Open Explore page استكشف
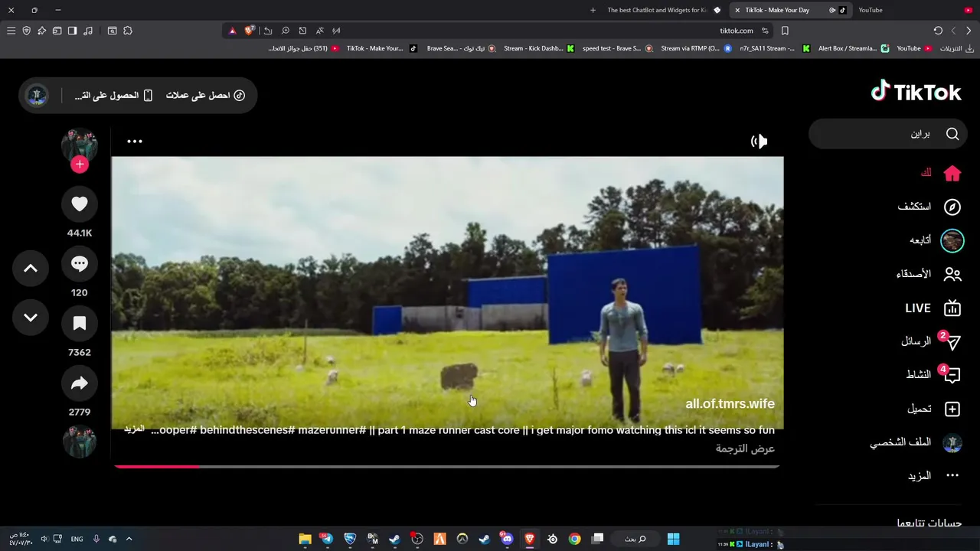The image size is (980, 551). click(x=929, y=207)
